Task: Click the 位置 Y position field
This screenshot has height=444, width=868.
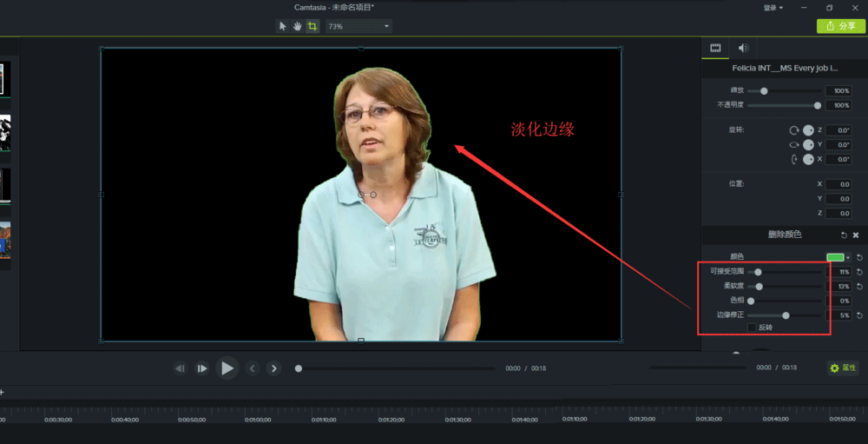Action: pyautogui.click(x=838, y=198)
